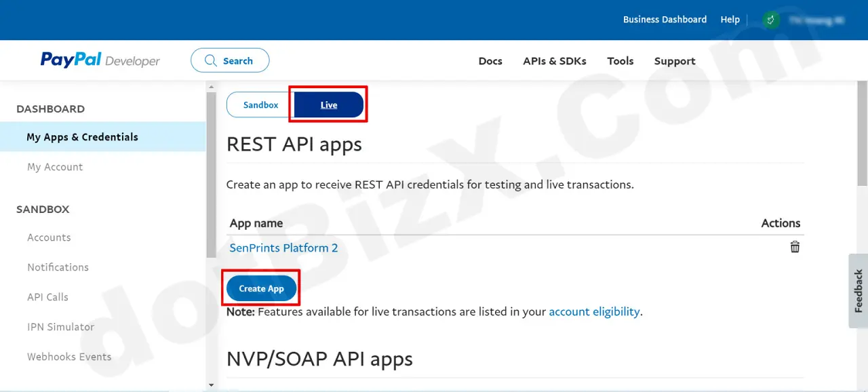Viewport: 868px width, 392px height.
Task: Open the Tools navigation menu
Action: 620,61
